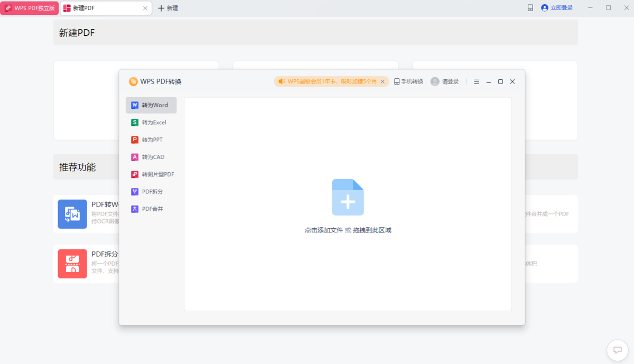Select PDF拆分 in conversion sidebar

151,192
